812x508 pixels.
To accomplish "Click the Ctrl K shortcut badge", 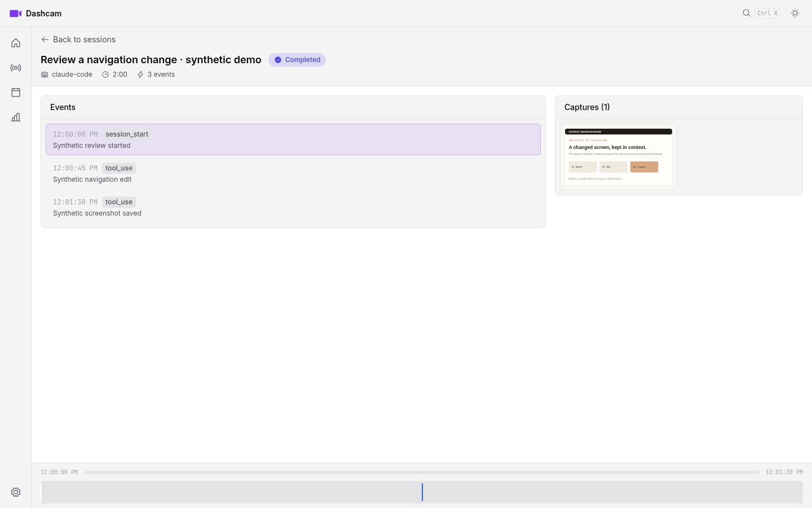I will (767, 13).
